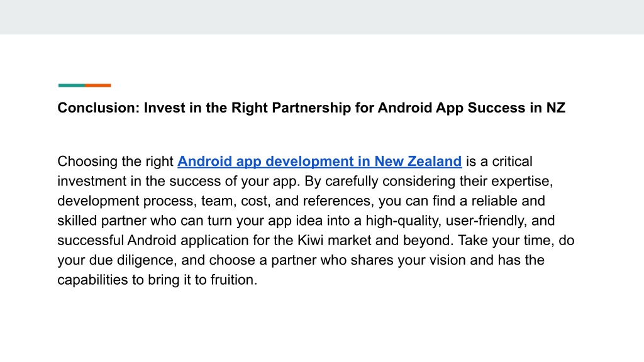Click "is a critical" after the hyperlink

[x=499, y=162]
